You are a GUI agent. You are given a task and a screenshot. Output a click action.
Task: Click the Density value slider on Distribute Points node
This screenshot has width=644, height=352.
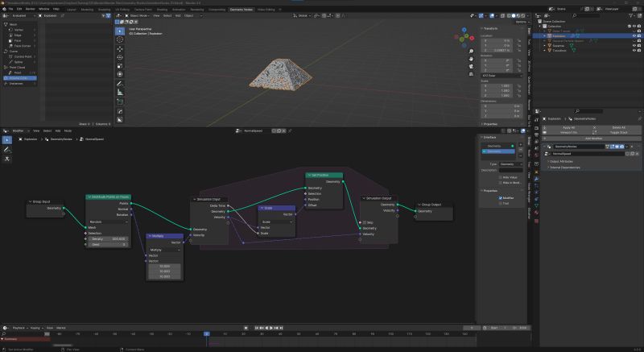[x=108, y=238]
